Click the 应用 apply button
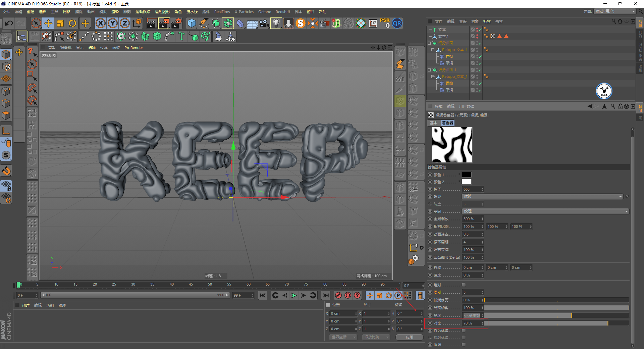Image resolution: width=644 pixels, height=349 pixels. coord(409,337)
